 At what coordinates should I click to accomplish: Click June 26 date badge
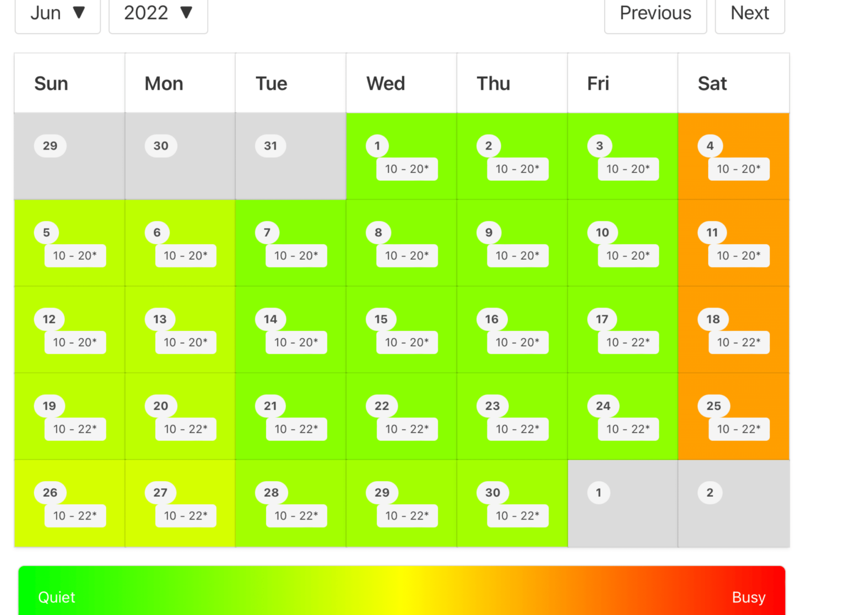tap(50, 493)
